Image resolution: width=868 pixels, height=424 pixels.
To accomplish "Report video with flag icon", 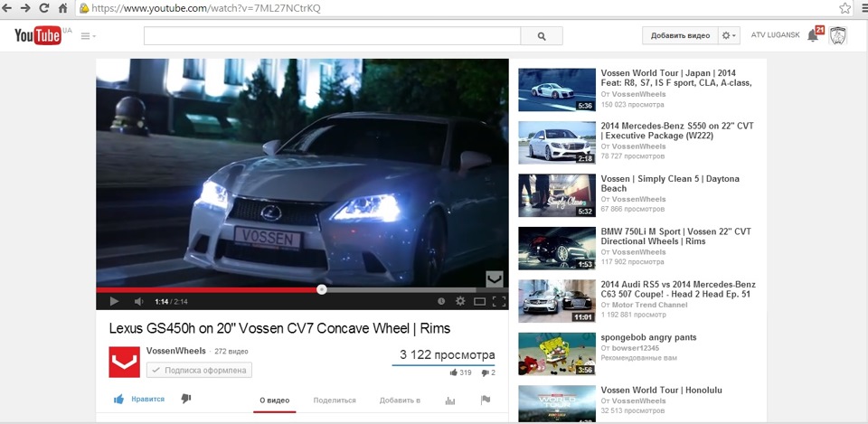I will pos(486,400).
